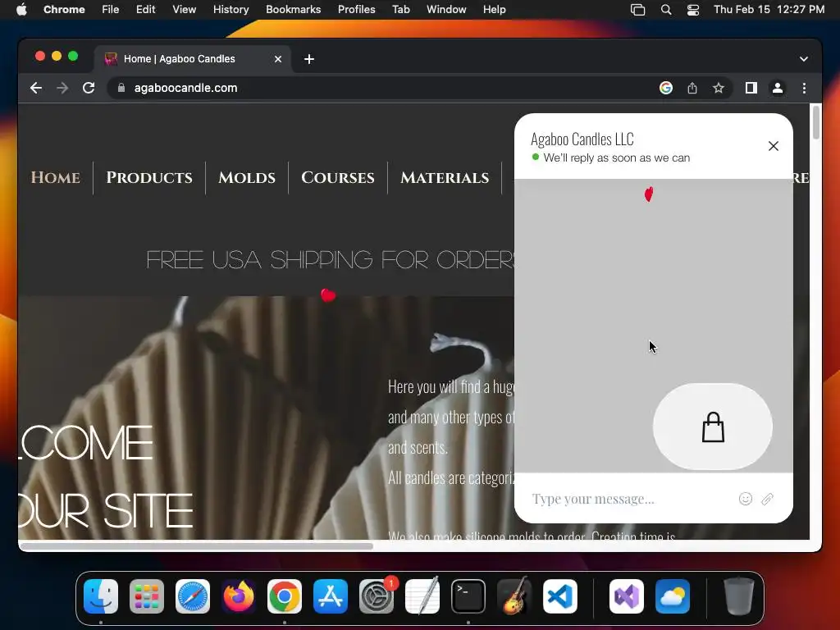Click the free USA shipping banner text
The image size is (840, 630).
(x=330, y=260)
